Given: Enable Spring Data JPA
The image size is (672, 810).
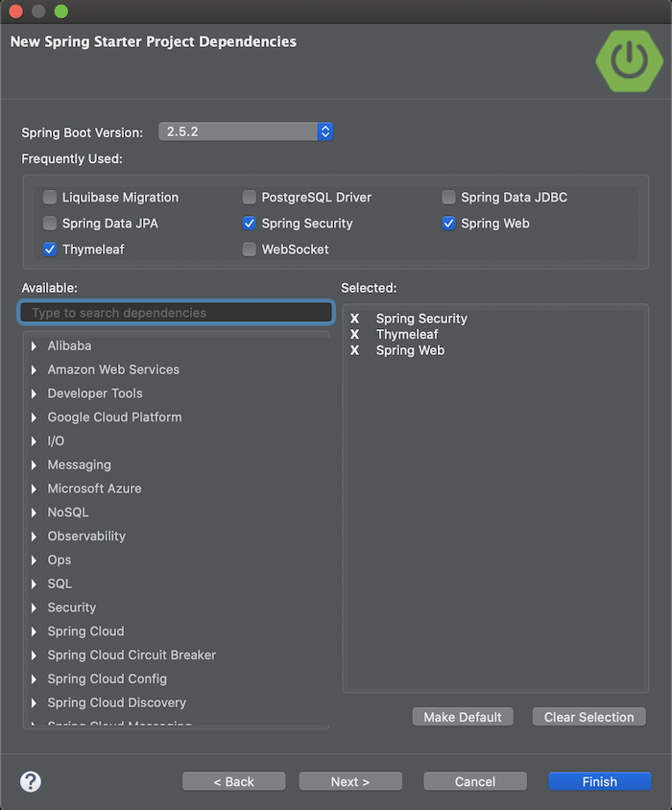Looking at the screenshot, I should coord(50,223).
